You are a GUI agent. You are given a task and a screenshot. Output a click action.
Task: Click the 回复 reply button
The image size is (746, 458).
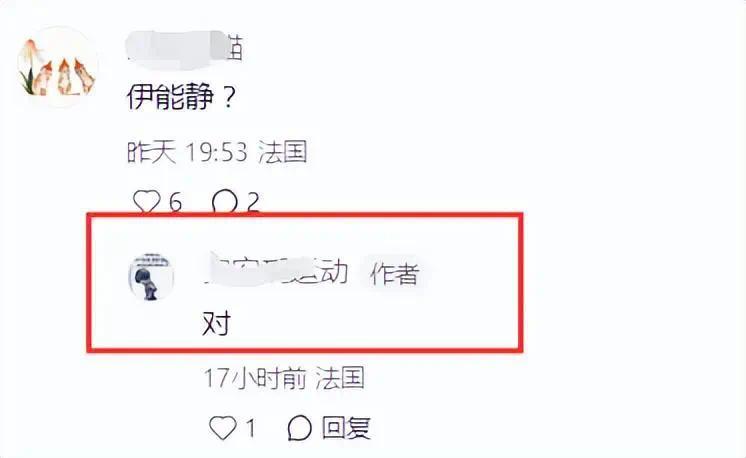point(346,428)
